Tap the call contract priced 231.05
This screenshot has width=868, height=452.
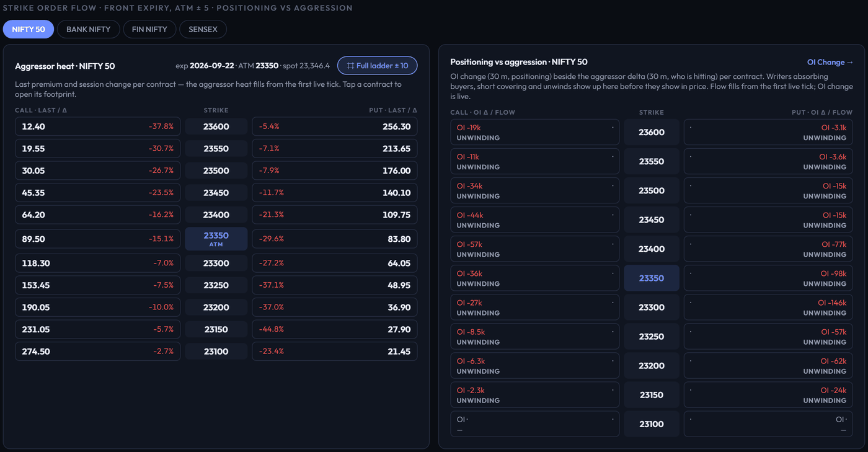click(98, 329)
